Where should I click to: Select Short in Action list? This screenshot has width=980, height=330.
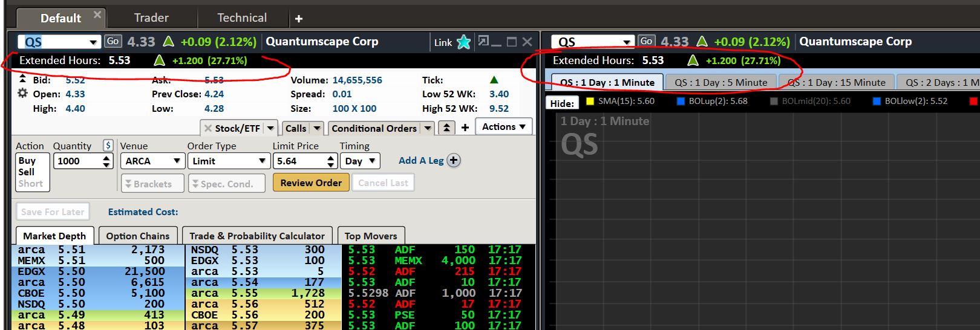pyautogui.click(x=30, y=183)
